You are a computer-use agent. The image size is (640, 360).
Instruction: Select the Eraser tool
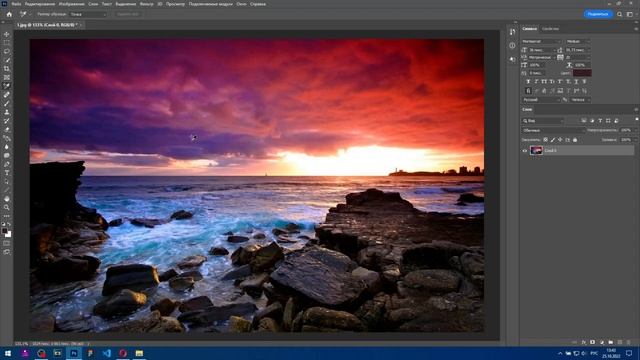pyautogui.click(x=7, y=129)
